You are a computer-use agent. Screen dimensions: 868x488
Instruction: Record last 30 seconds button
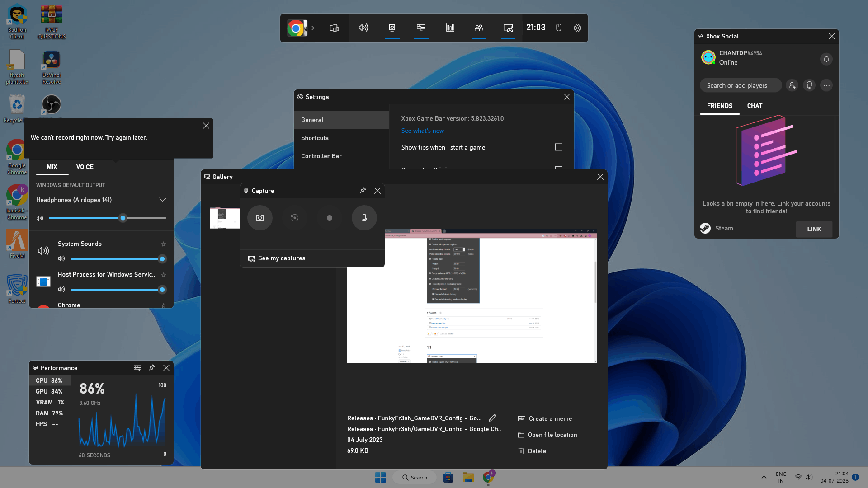[295, 218]
